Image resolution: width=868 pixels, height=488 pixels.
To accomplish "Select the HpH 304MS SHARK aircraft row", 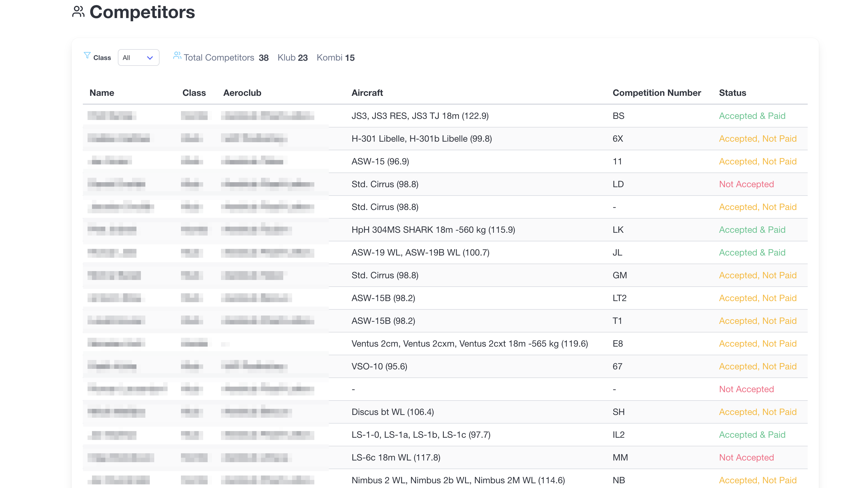I will [x=433, y=230].
